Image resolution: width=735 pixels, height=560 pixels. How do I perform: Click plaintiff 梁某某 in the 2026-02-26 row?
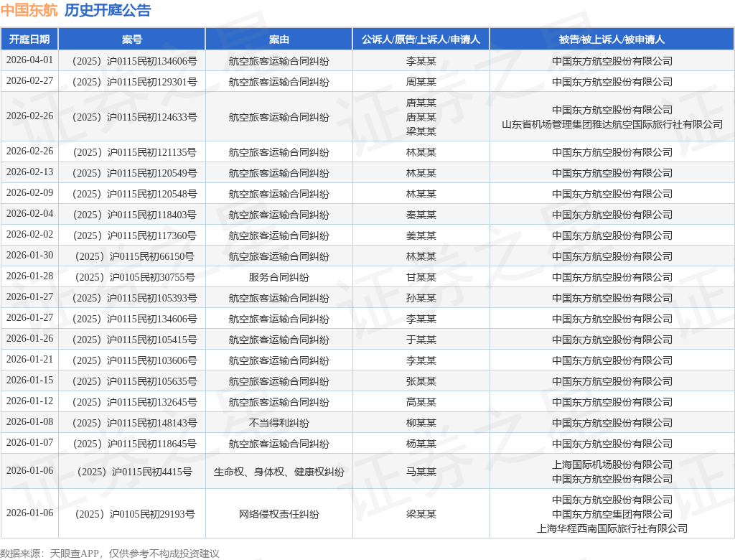[421, 132]
